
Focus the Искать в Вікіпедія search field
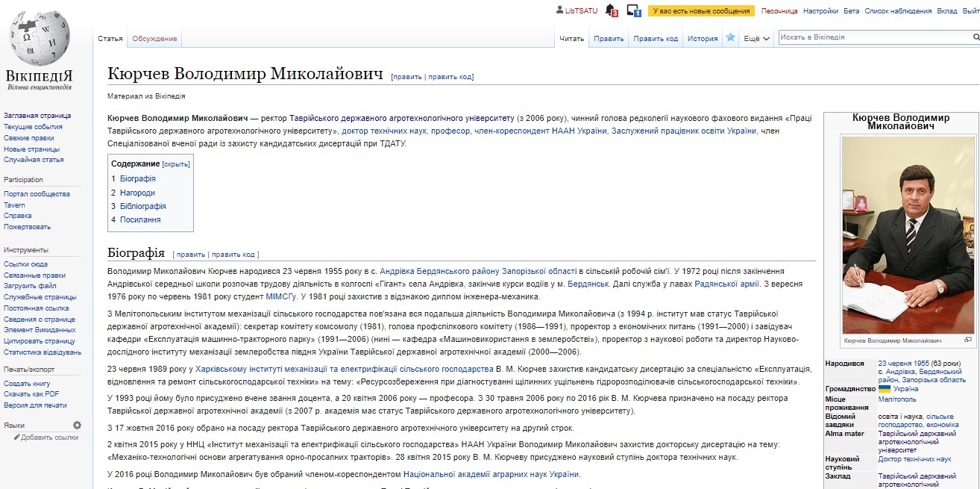(x=873, y=37)
